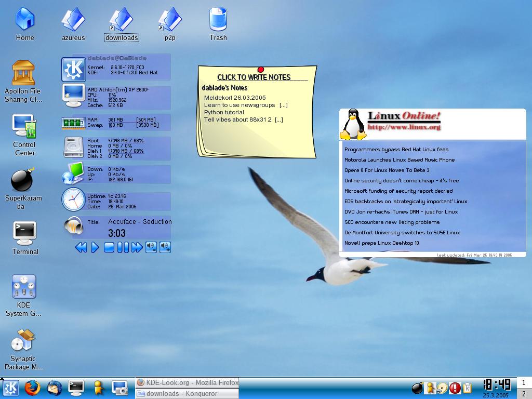Open 'Motorola Launches Linux Based Music Phone' headline
The width and height of the screenshot is (532, 399).
400,160
